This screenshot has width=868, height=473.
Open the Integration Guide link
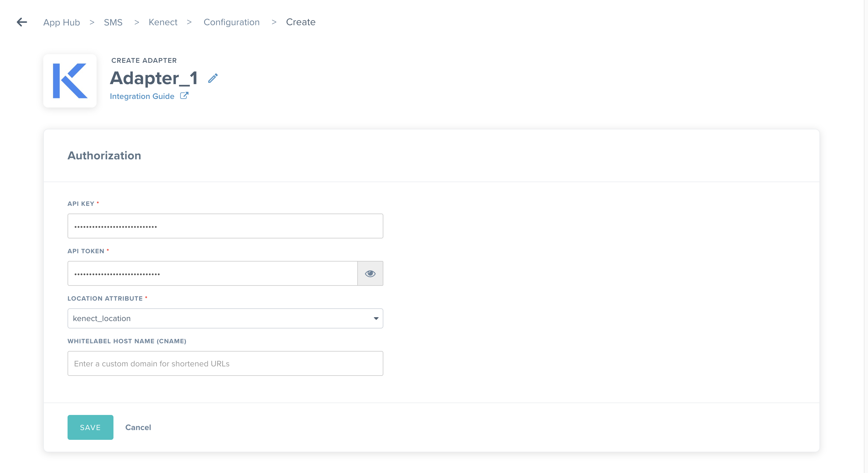point(142,96)
